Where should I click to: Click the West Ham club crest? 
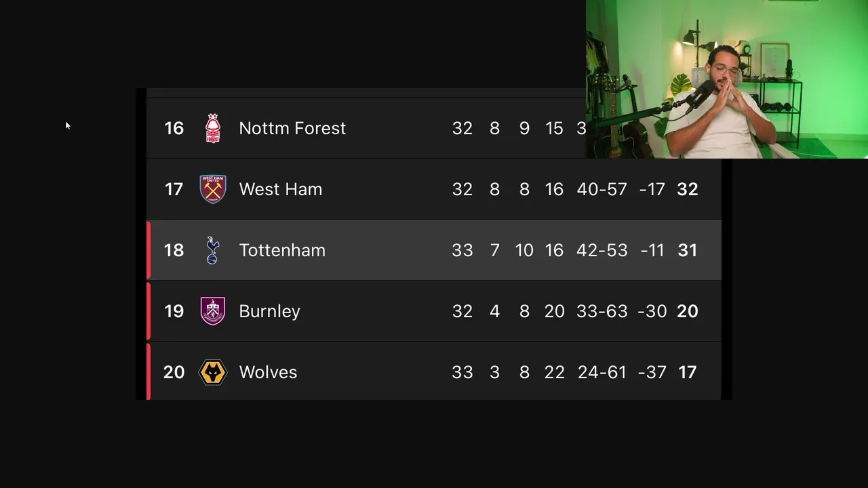pos(213,189)
